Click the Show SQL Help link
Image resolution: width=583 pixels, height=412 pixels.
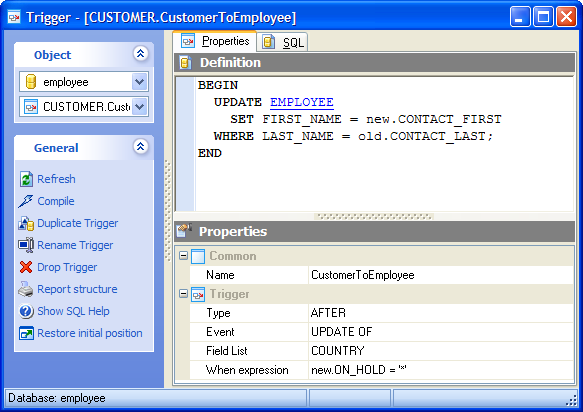point(73,311)
